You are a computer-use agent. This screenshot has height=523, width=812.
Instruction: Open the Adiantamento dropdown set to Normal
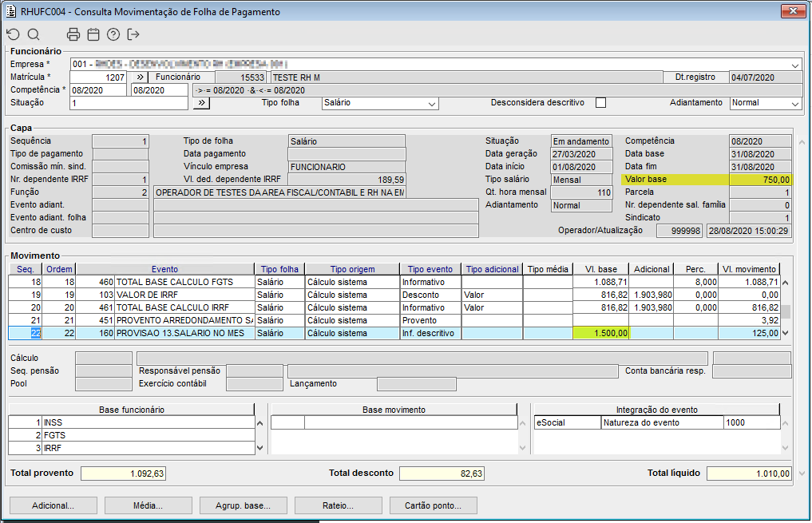pos(795,104)
